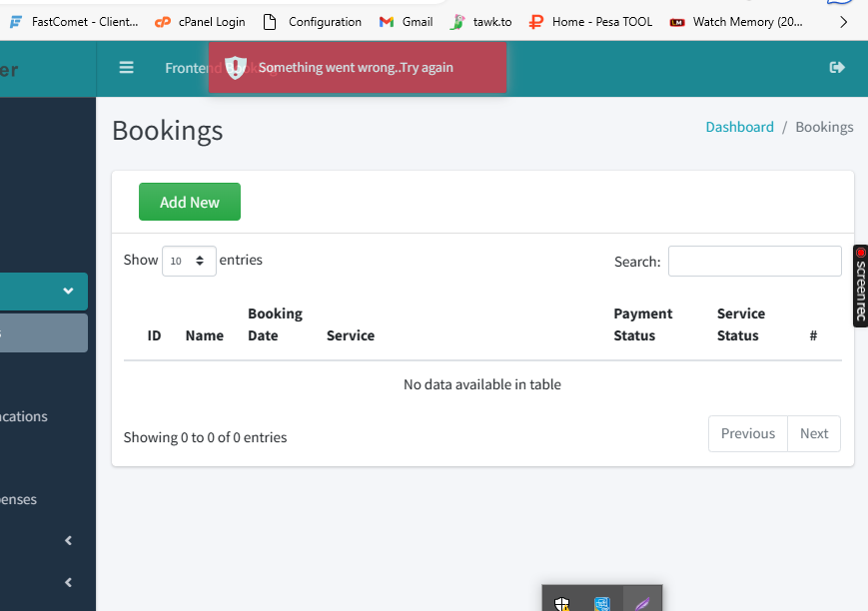Open the tawk.to bookmark
This screenshot has width=868, height=611.
pyautogui.click(x=481, y=22)
